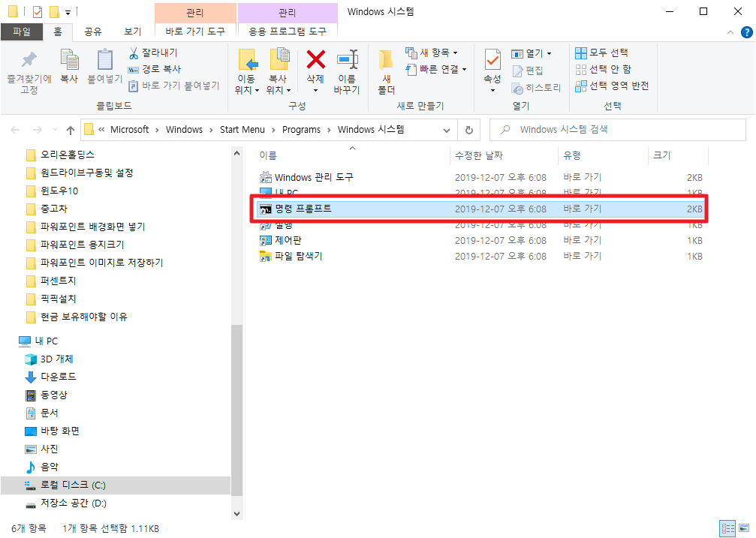This screenshot has height=538, width=756.
Task: Click the Copy (복사) ribbon icon
Action: [x=69, y=60]
